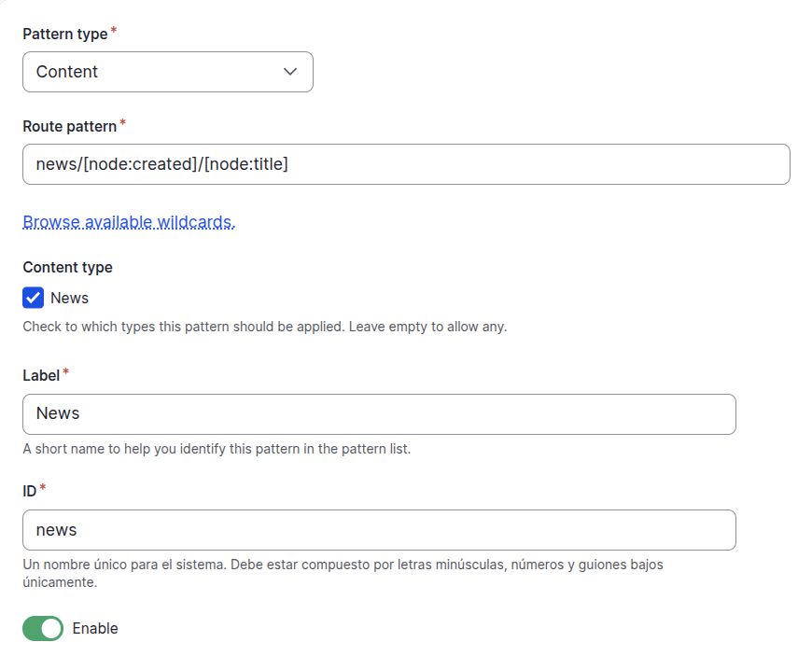Focus the Label text field

coord(378,413)
